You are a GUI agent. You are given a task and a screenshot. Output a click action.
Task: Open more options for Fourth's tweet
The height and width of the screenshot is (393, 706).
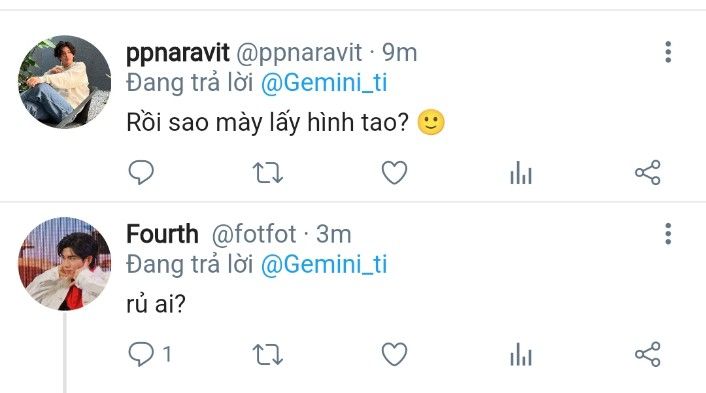click(x=668, y=234)
